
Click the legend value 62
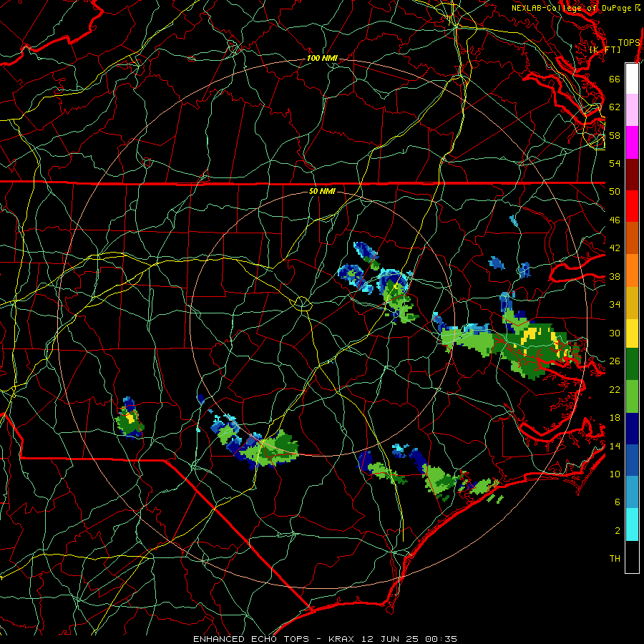click(615, 107)
